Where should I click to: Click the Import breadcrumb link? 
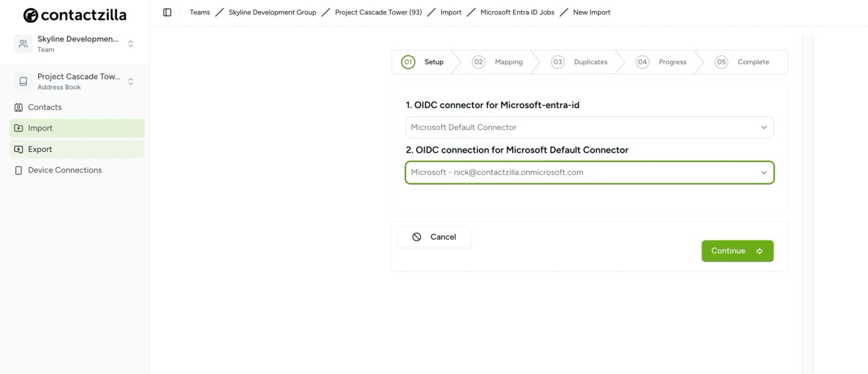pos(451,12)
